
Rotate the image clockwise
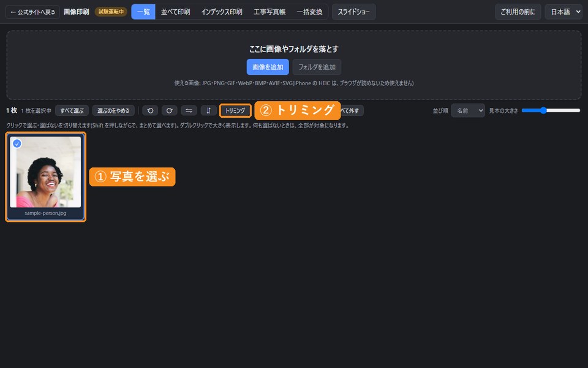click(x=170, y=110)
